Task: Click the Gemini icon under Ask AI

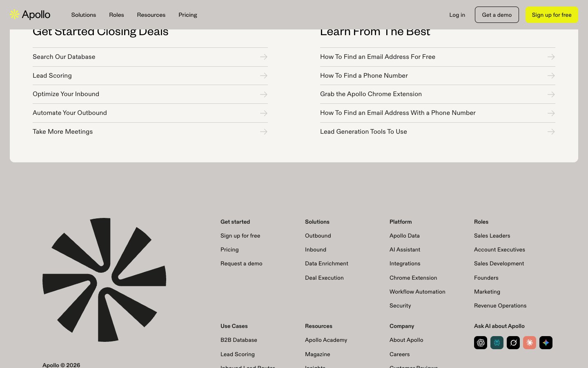Action: coord(546,343)
